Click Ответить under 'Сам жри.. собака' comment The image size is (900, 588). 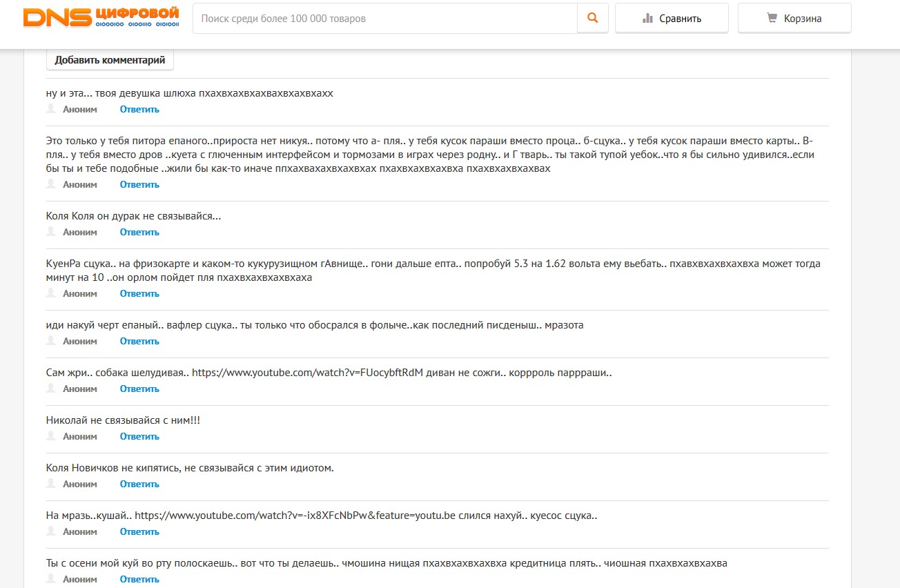tap(139, 389)
